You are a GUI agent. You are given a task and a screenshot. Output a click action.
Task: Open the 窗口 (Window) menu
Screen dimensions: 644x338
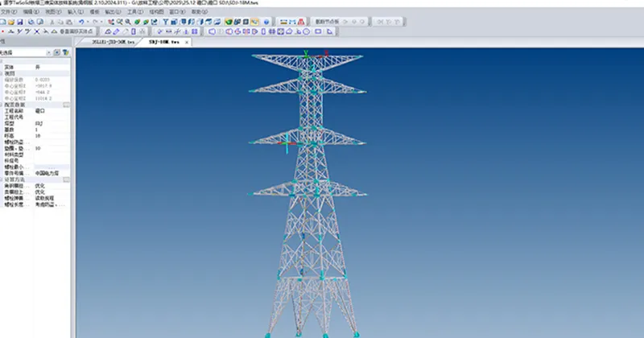[177, 12]
